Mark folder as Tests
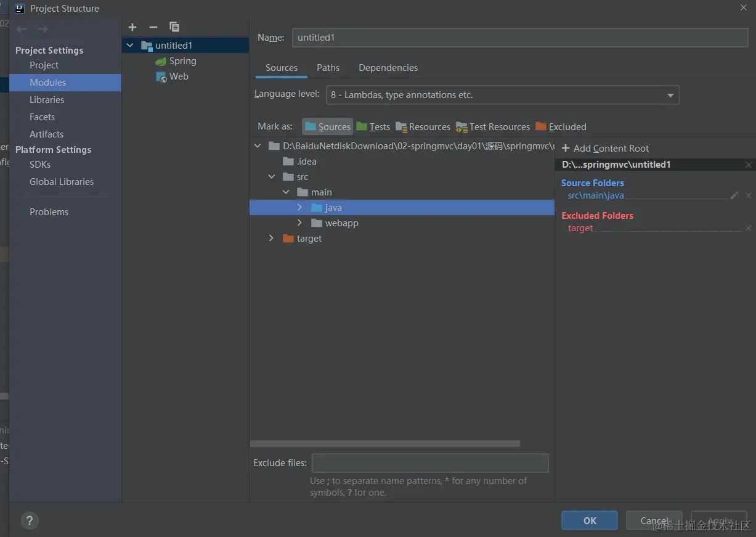Viewport: 756px width, 537px height. pos(373,126)
